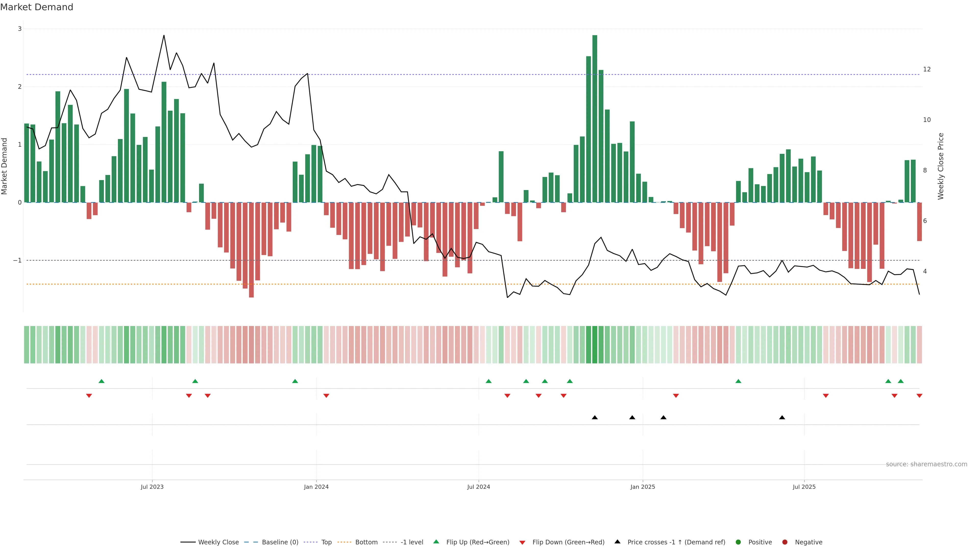Click the red Flip Down legend triangle
This screenshot has width=980, height=551.
(522, 542)
